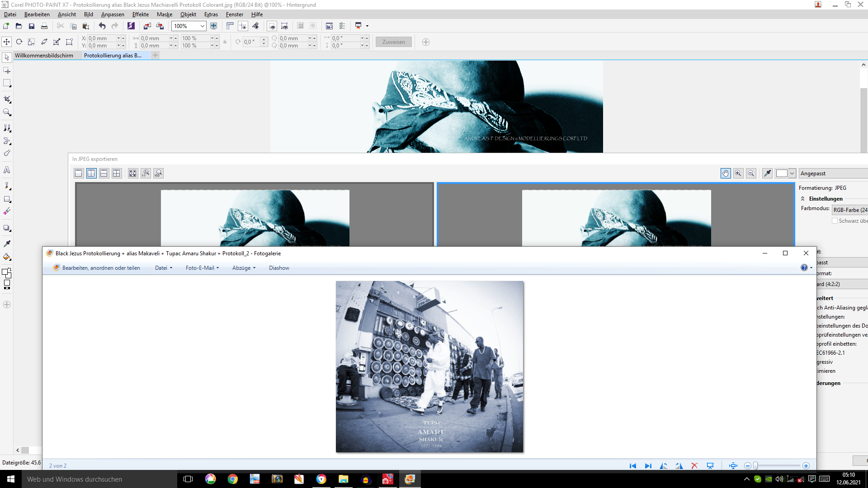Click Diashow in Fotogalerie toolbar
The image size is (868, 488).
(x=279, y=268)
